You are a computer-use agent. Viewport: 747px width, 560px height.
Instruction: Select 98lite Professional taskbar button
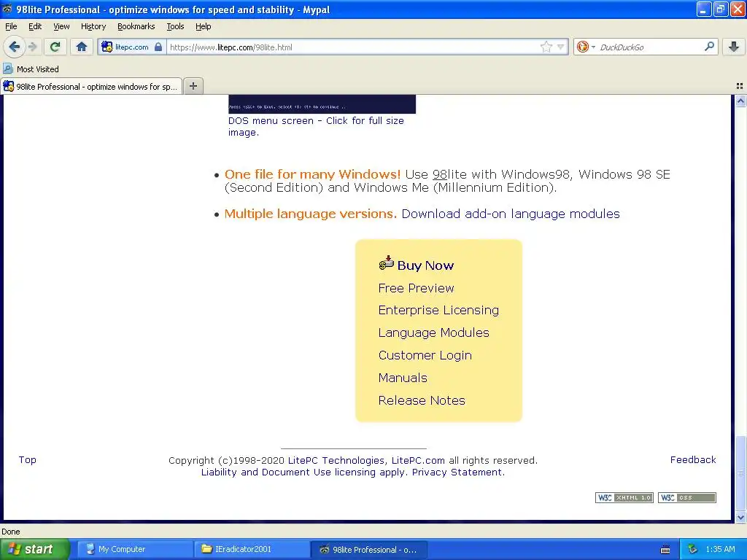[x=368, y=549]
